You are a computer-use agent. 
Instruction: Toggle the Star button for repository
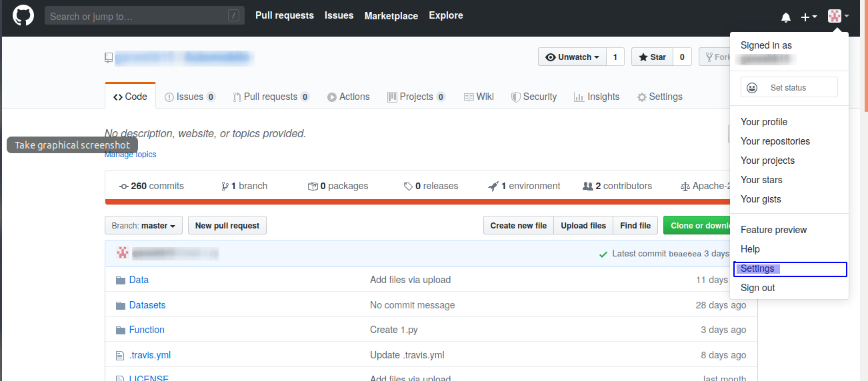click(652, 57)
